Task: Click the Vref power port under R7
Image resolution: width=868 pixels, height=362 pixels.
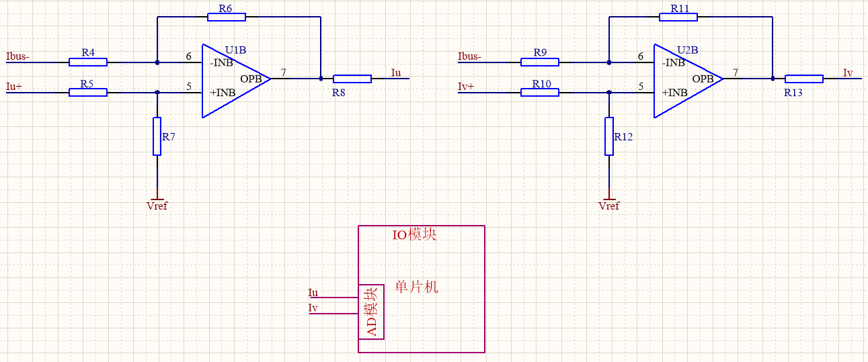Action: pyautogui.click(x=157, y=204)
